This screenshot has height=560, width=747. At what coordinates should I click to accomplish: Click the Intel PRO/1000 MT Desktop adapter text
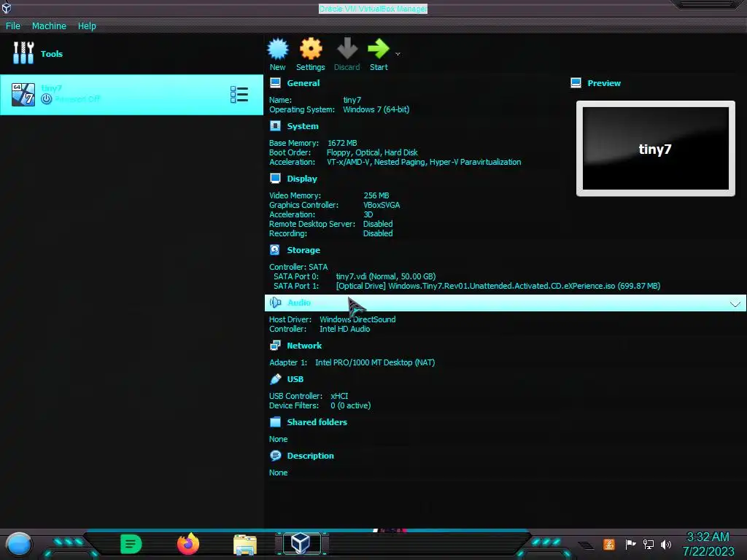point(375,362)
